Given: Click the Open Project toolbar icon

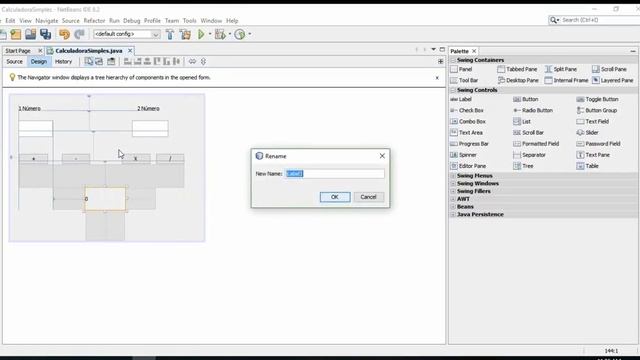Looking at the screenshot, I should coord(31,34).
